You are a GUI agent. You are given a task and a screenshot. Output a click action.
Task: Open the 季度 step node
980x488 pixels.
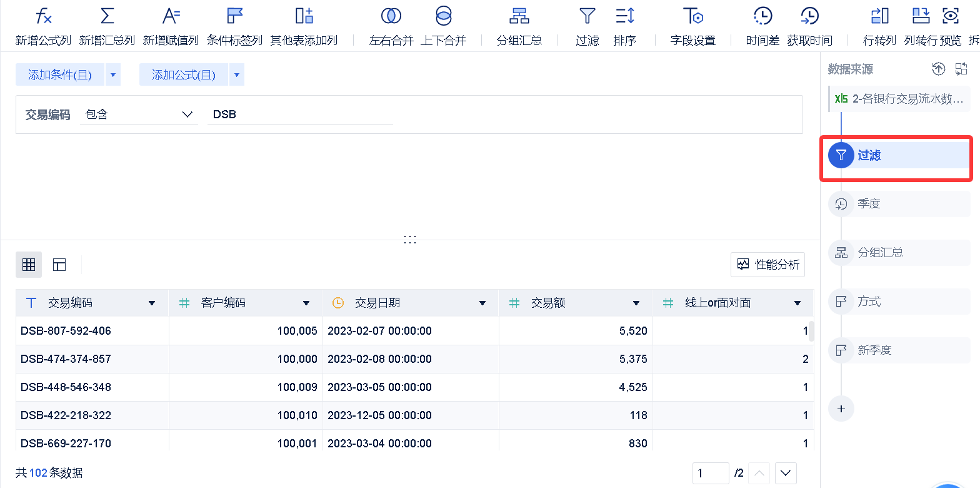(x=899, y=204)
